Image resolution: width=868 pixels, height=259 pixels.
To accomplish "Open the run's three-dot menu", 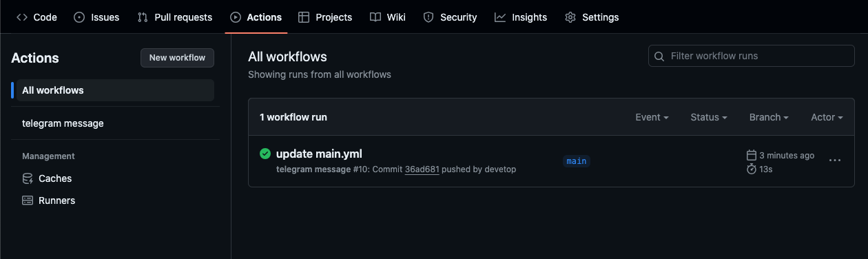I will click(x=835, y=160).
